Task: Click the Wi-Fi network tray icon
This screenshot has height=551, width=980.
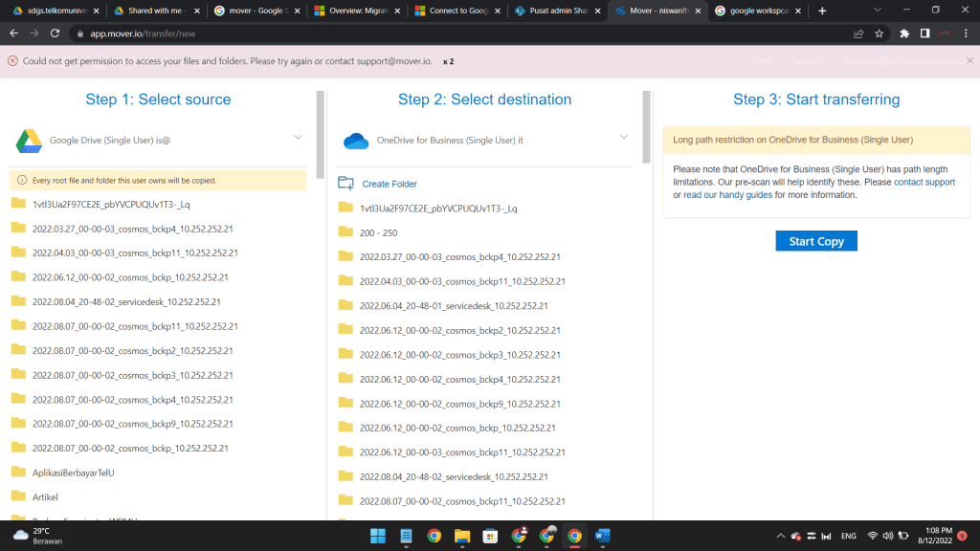Action: pyautogui.click(x=873, y=536)
